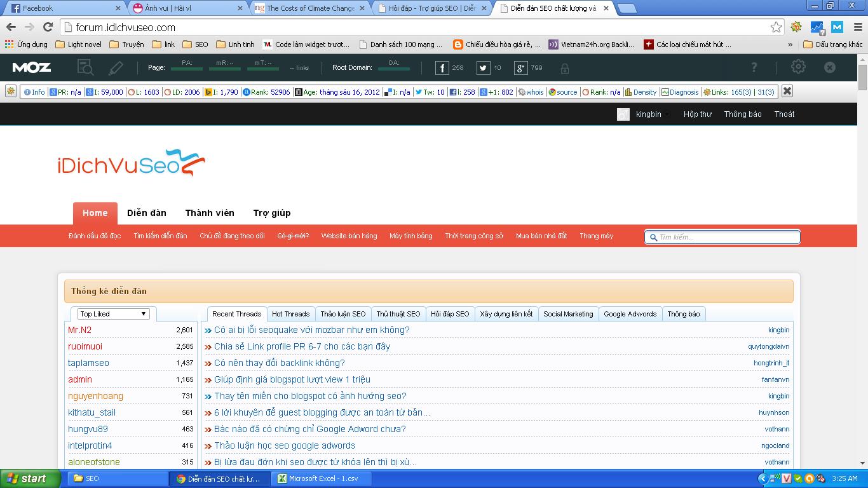Click the Hộp thư link
The height and width of the screenshot is (488, 868).
click(x=697, y=114)
